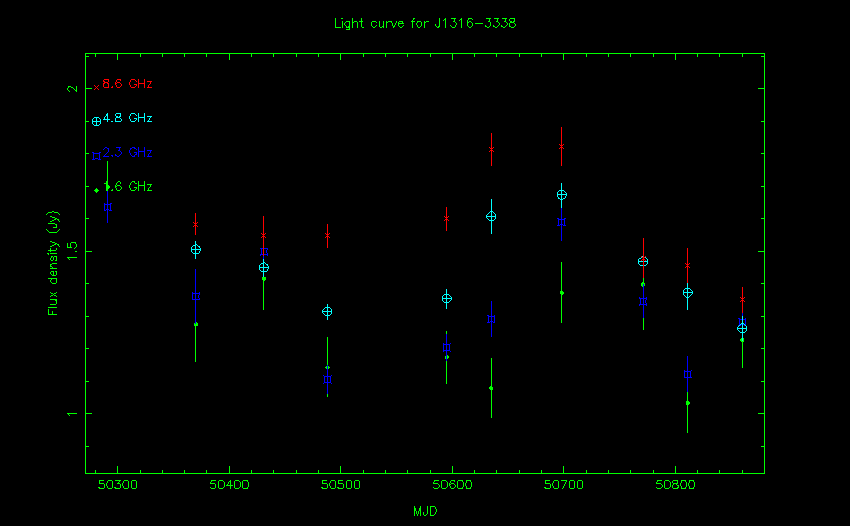
Task: Click the x-axis tick label '50500'
Action: (x=340, y=485)
